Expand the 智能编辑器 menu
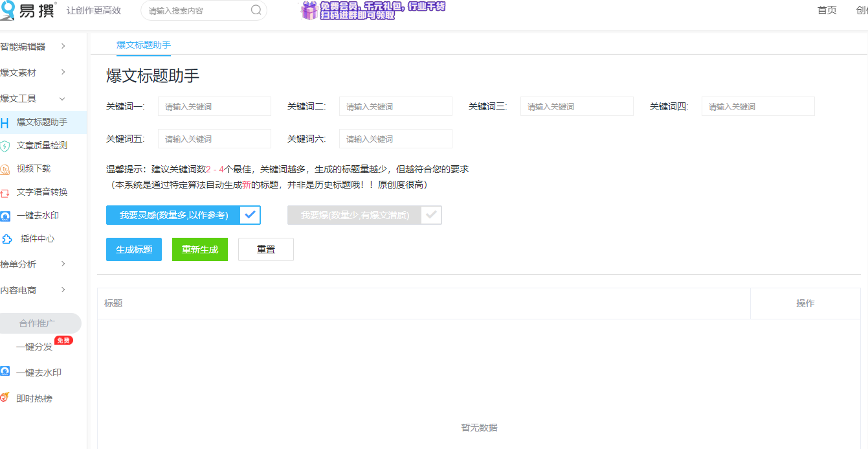The width and height of the screenshot is (868, 449). click(63, 46)
